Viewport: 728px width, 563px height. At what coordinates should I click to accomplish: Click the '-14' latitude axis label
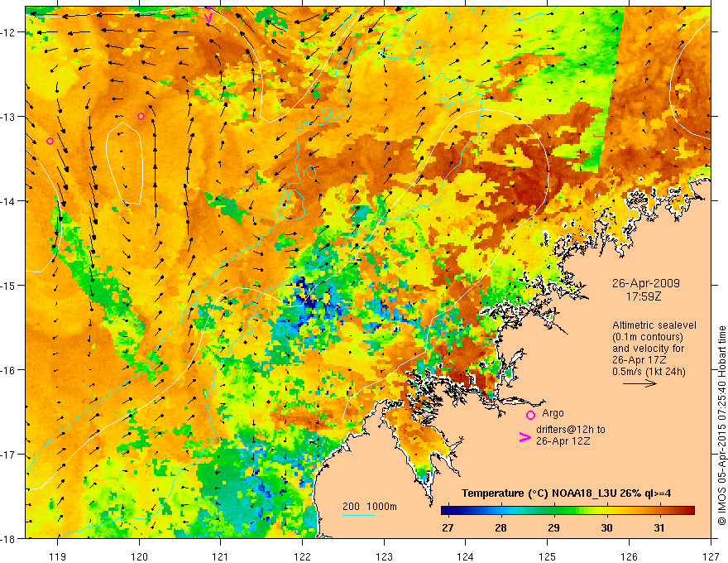click(x=9, y=201)
